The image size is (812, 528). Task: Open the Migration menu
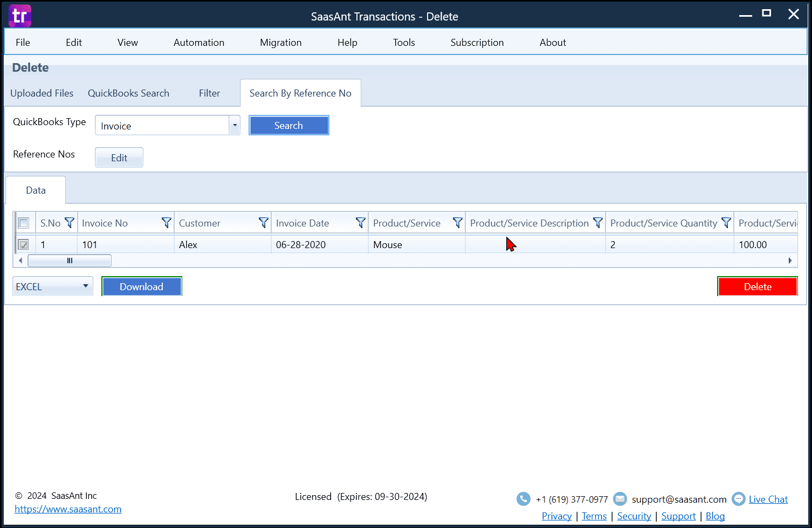[281, 43]
